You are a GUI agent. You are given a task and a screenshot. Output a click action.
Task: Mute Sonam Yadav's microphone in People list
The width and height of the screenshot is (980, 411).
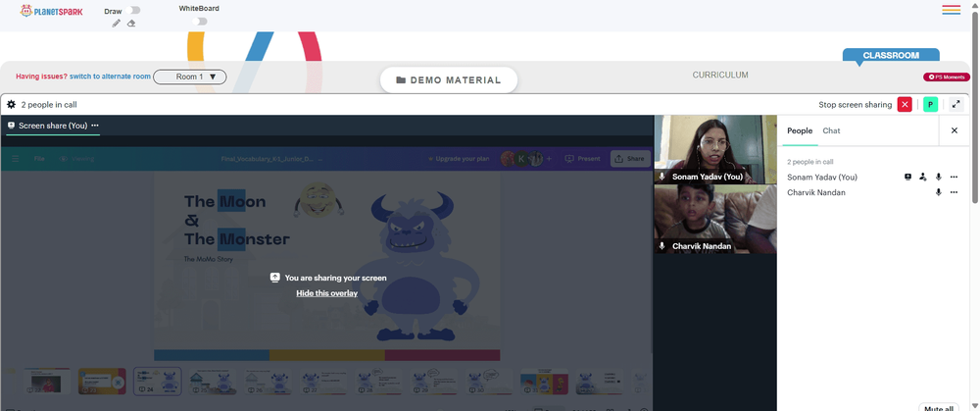point(938,177)
